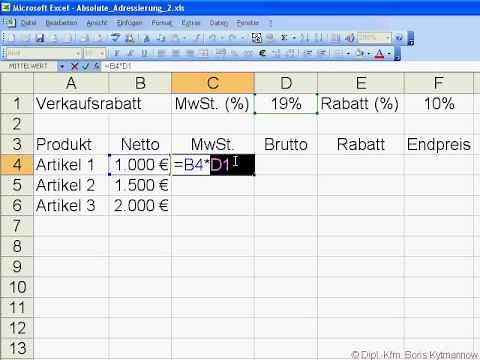Toggle Bold formatting

pyautogui.click(x=117, y=53)
